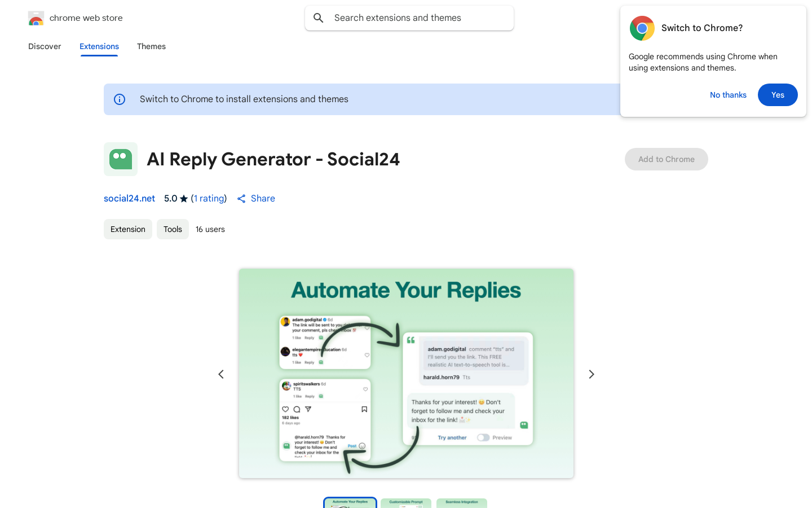
Task: Click No thanks in Switch to Chrome popup
Action: click(728, 95)
